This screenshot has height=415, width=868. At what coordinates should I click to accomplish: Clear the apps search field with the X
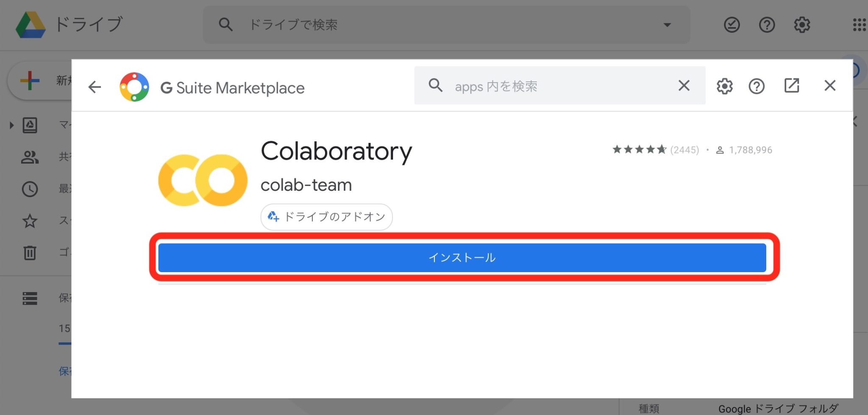[684, 86]
